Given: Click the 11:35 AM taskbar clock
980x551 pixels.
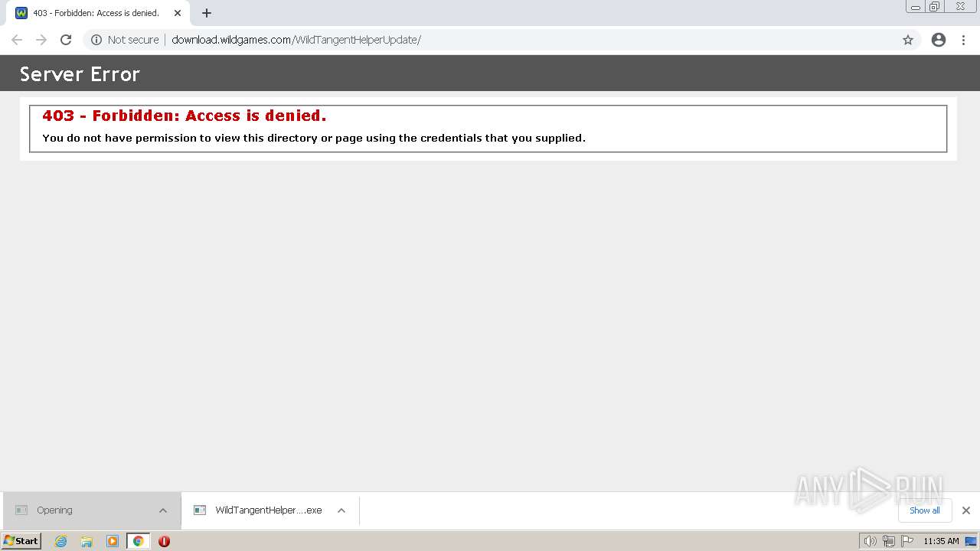Looking at the screenshot, I should click(x=941, y=541).
